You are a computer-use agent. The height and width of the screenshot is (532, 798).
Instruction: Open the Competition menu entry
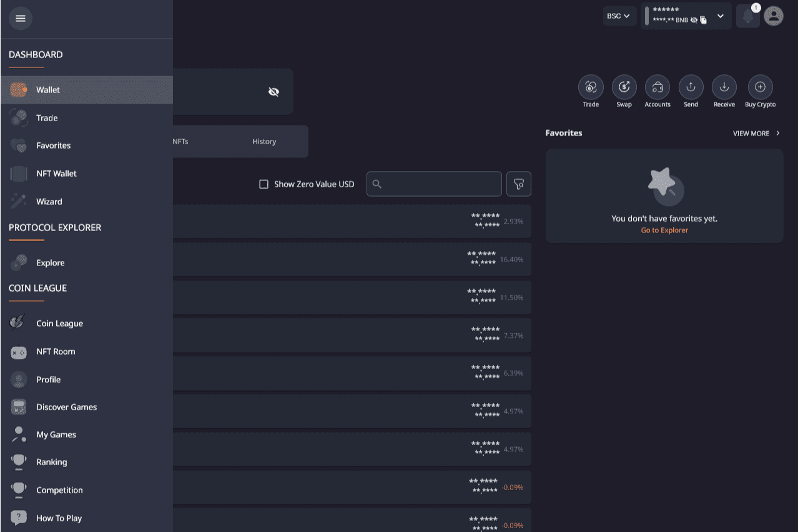click(87, 490)
